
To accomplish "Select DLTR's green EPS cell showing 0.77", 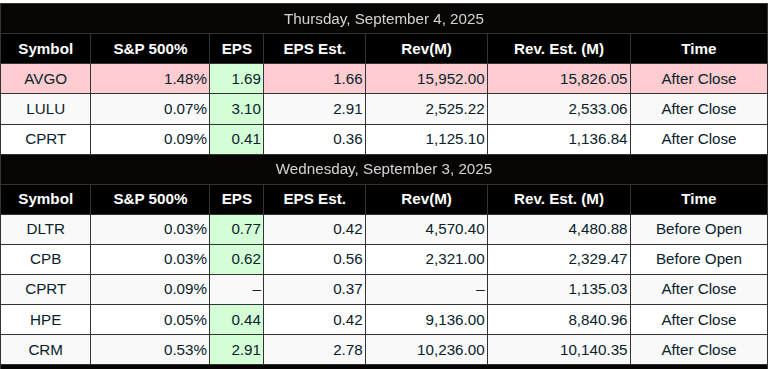I will [236, 229].
